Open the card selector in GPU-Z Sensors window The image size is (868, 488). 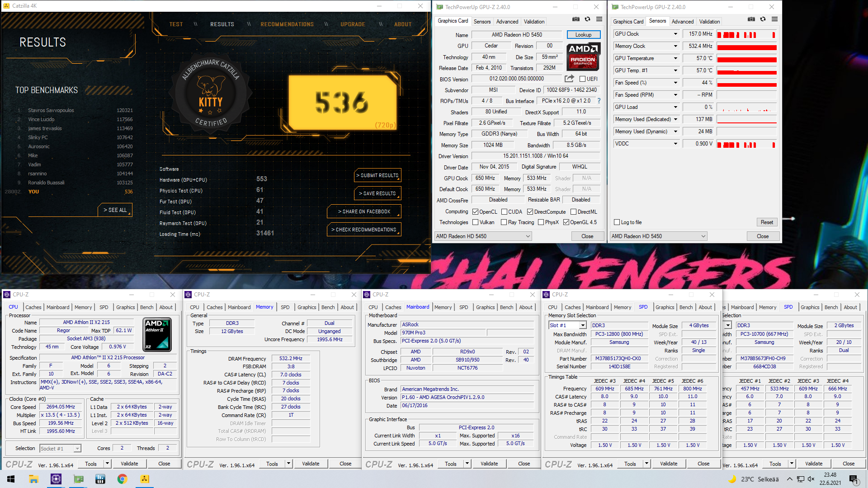pyautogui.click(x=658, y=236)
